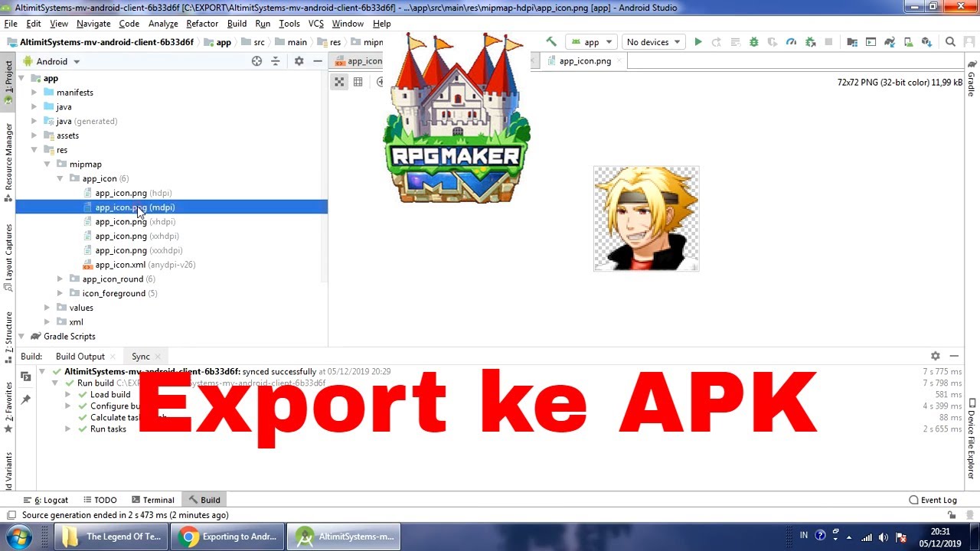This screenshot has width=980, height=551.
Task: Close the app_icon.png editor tab
Action: tap(621, 61)
